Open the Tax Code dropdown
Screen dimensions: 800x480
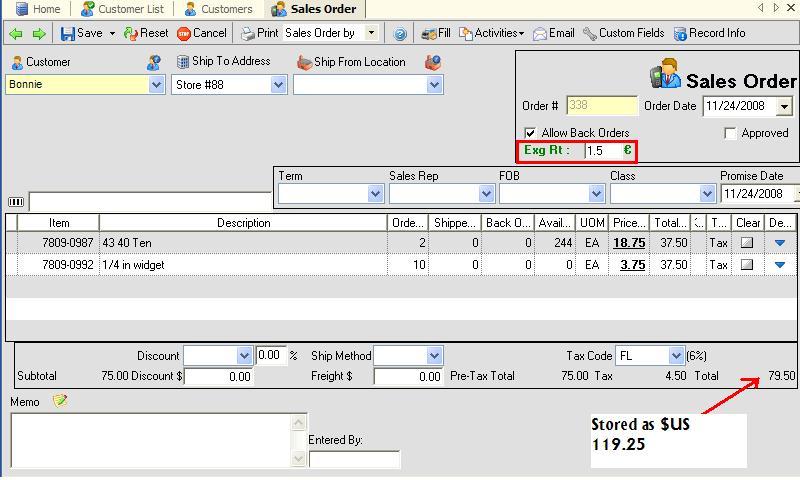click(676, 356)
